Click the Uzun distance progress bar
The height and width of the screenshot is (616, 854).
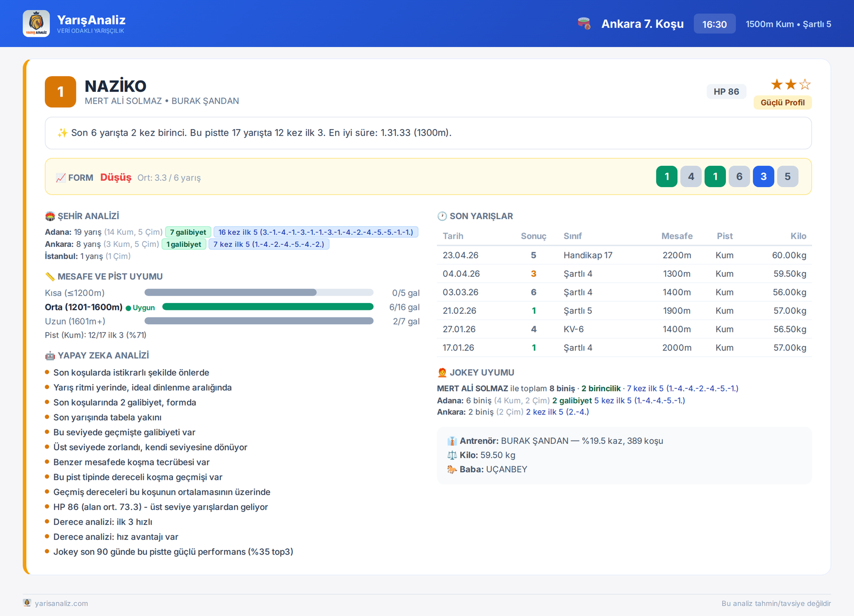click(259, 321)
